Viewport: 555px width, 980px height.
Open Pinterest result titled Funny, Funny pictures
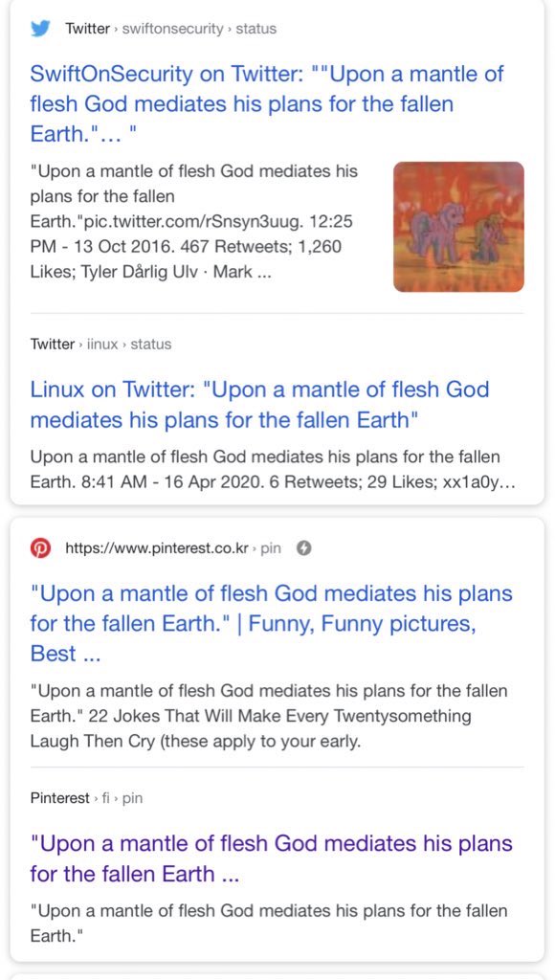coord(271,624)
